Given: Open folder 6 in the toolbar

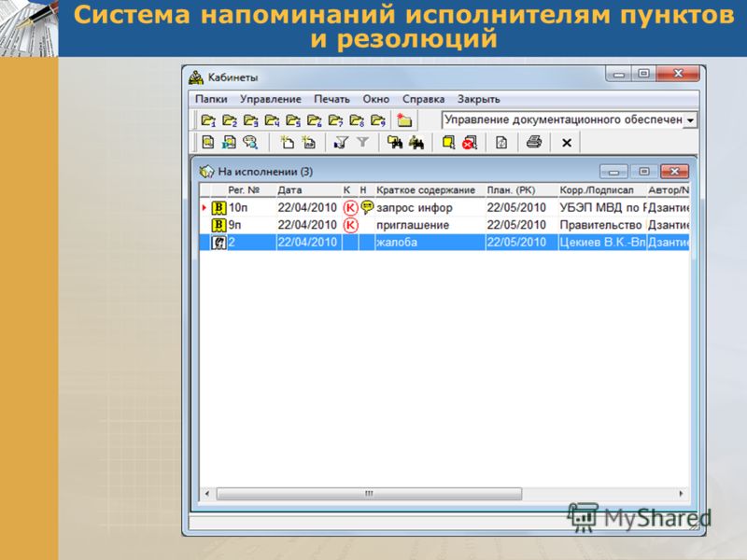Looking at the screenshot, I should 314,120.
